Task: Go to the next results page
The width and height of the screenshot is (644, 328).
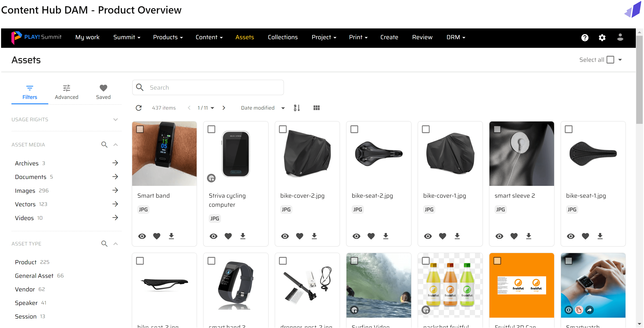Action: click(x=224, y=108)
